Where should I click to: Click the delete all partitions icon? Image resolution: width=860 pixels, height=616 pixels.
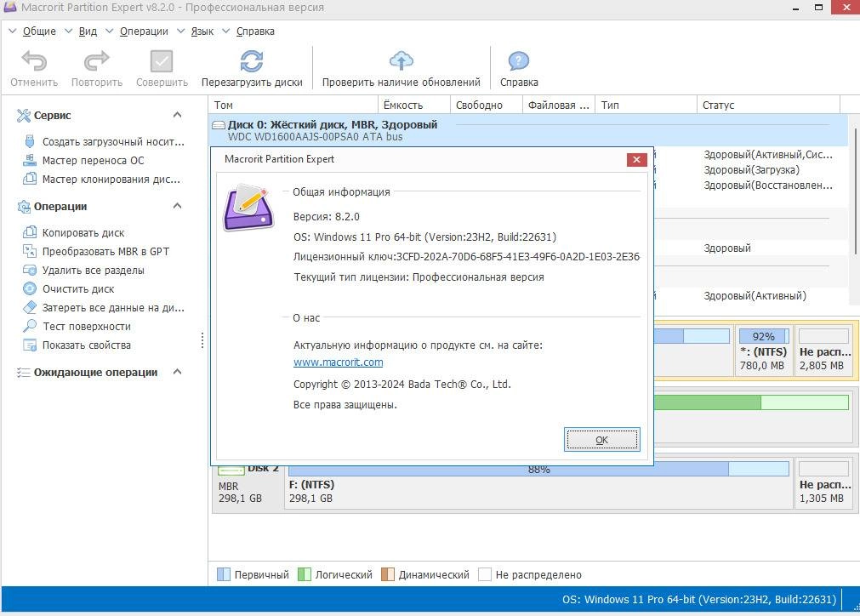(x=30, y=270)
